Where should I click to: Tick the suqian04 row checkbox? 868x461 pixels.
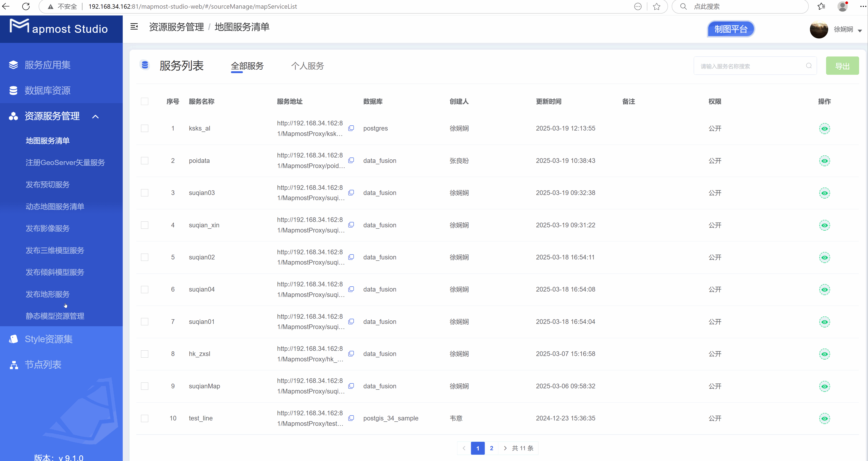click(145, 289)
